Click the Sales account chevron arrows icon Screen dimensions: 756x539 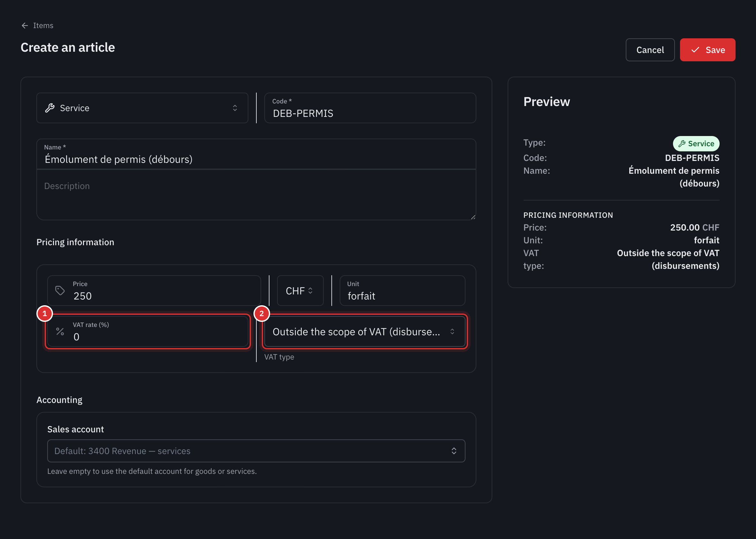point(454,451)
